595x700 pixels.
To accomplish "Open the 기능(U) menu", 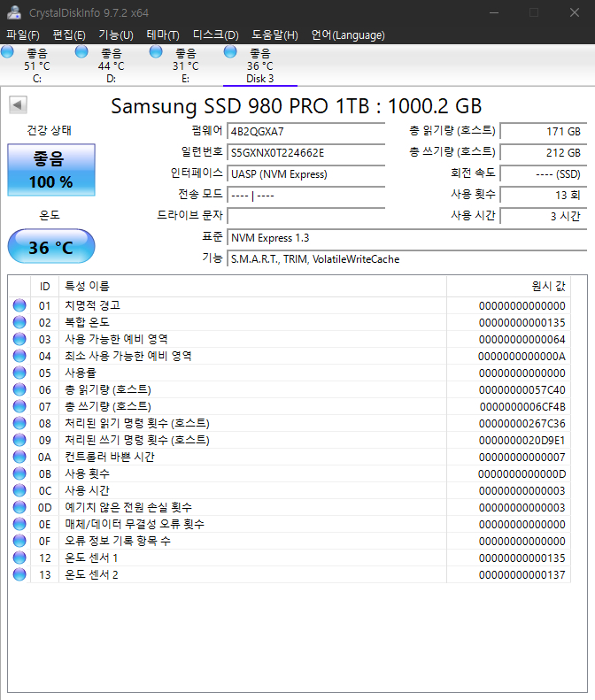I will pos(116,35).
